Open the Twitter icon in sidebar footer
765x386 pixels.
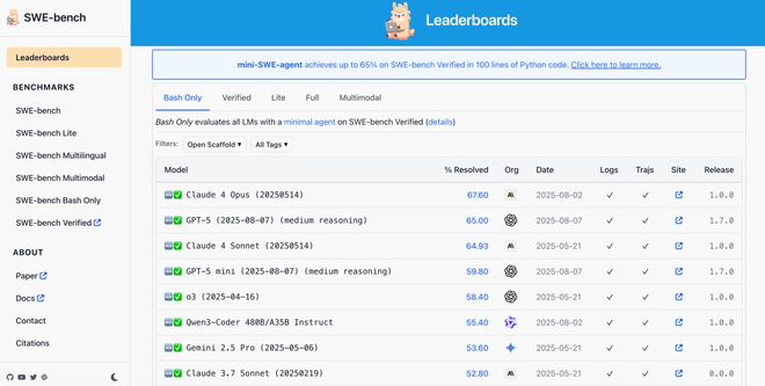[x=33, y=377]
